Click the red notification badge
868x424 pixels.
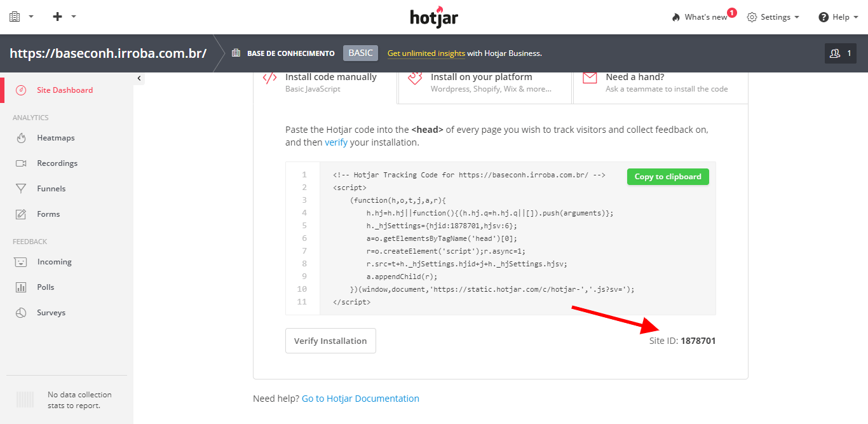tap(731, 12)
